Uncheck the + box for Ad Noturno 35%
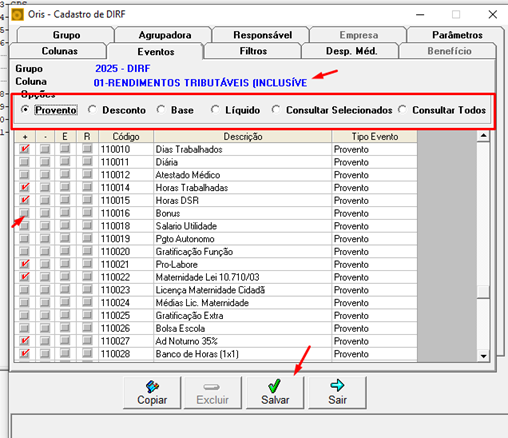The height and width of the screenshot is (438, 508). (24, 341)
